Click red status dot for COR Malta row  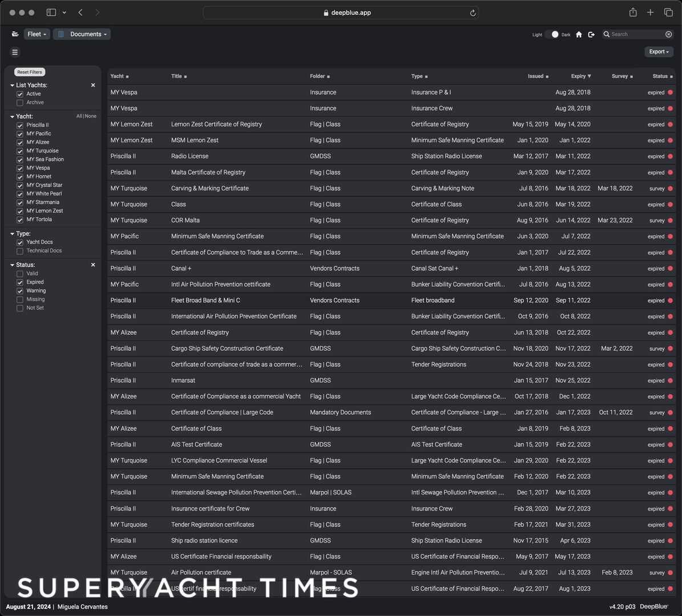point(670,220)
